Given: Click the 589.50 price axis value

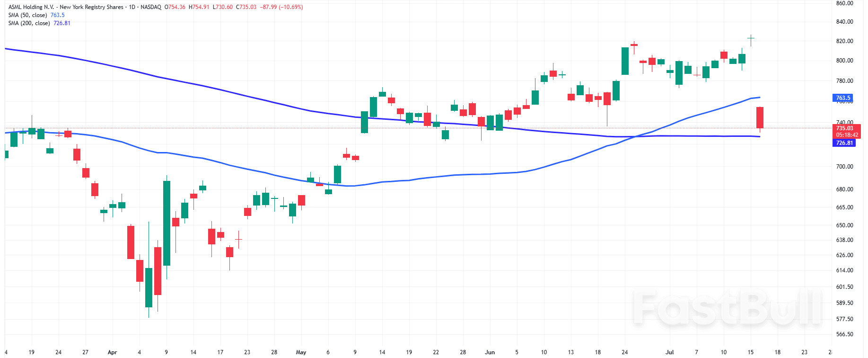Looking at the screenshot, I should pyautogui.click(x=844, y=303).
